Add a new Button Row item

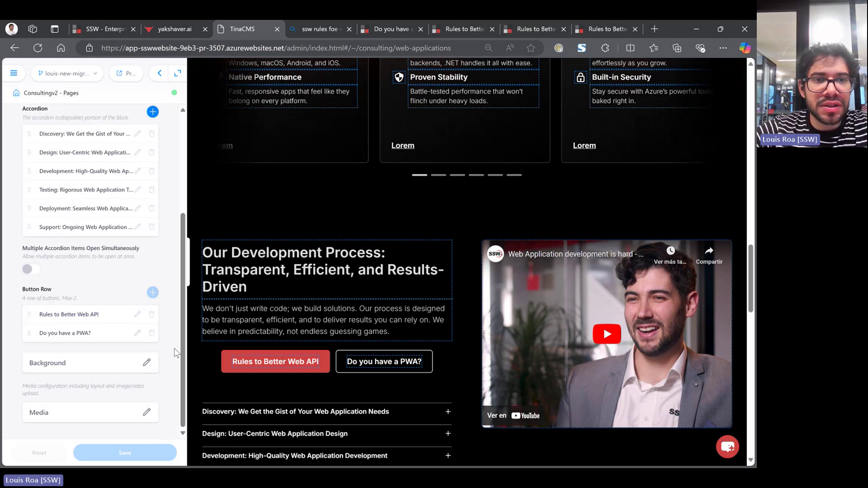(x=153, y=292)
